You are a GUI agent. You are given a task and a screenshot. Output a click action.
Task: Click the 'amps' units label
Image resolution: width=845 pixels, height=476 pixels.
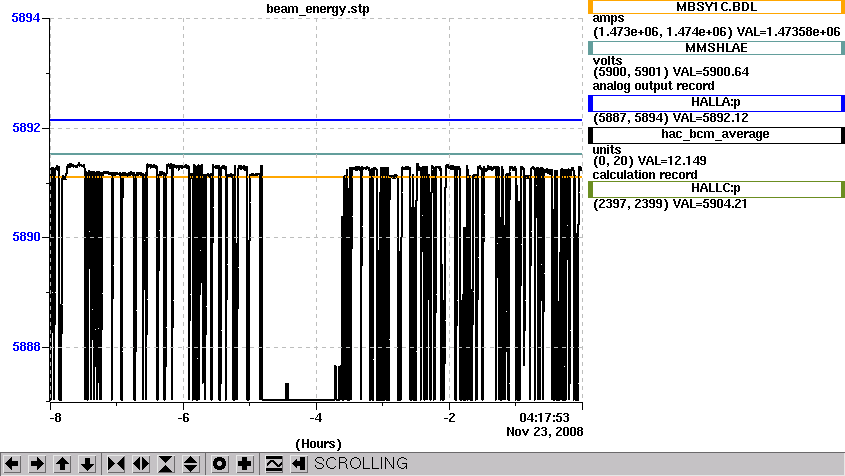pyautogui.click(x=608, y=19)
